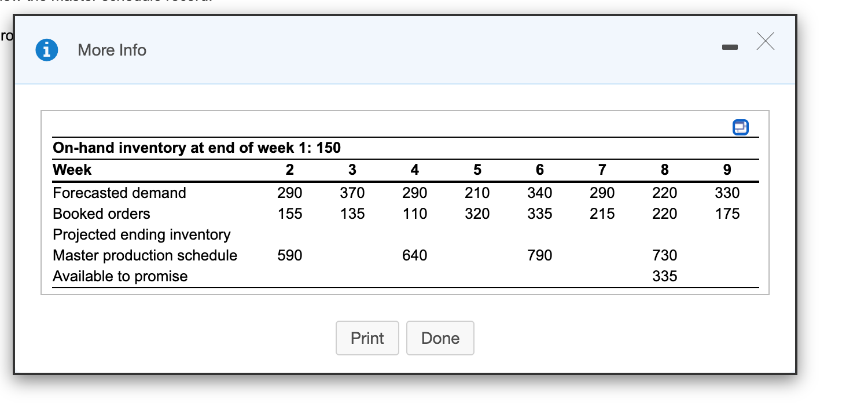Viewport: 868px width, 404px height.
Task: Select the value 335 for Available to promise
Action: coord(664,276)
